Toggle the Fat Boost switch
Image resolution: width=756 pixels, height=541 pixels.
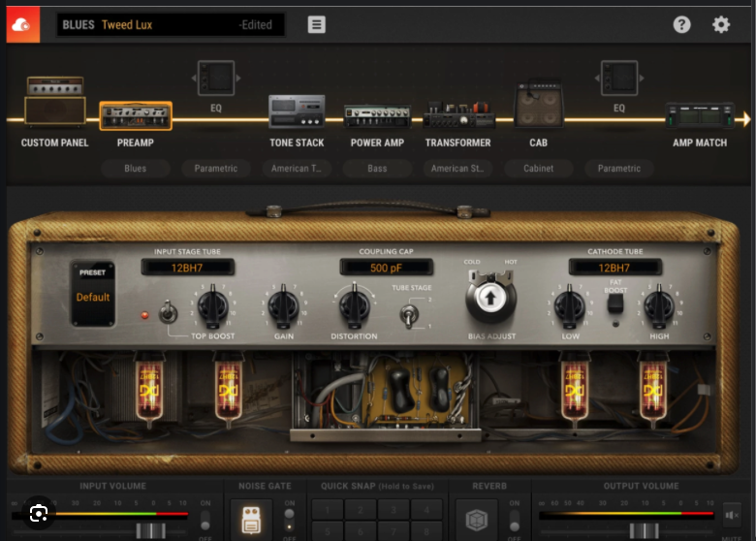pyautogui.click(x=614, y=303)
